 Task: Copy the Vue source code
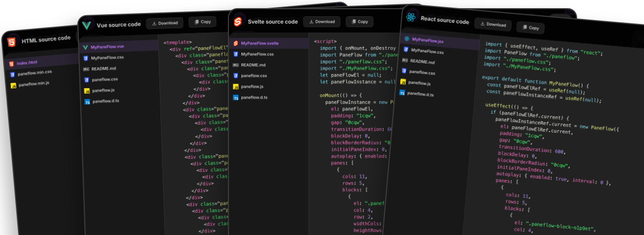pyautogui.click(x=202, y=22)
